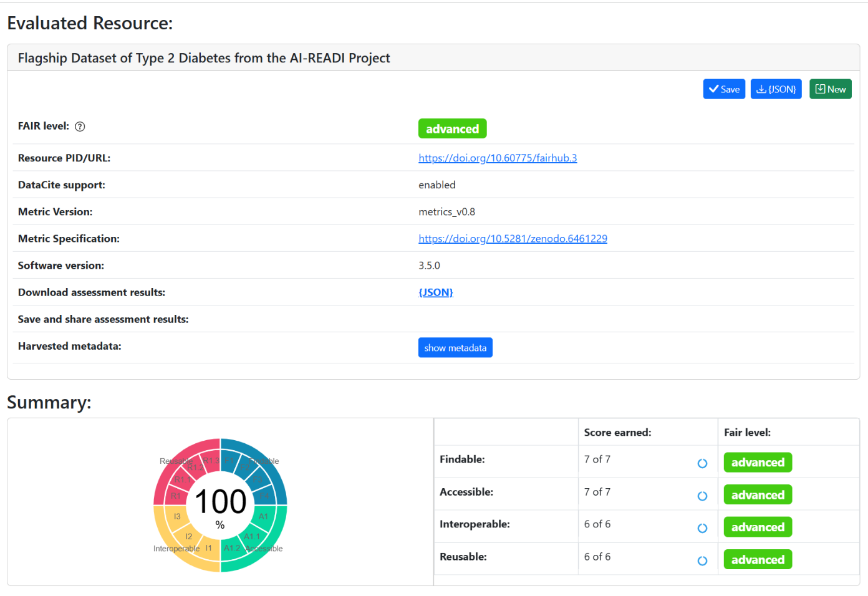
Task: Click the circle icon in the Findable row
Action: (x=702, y=463)
